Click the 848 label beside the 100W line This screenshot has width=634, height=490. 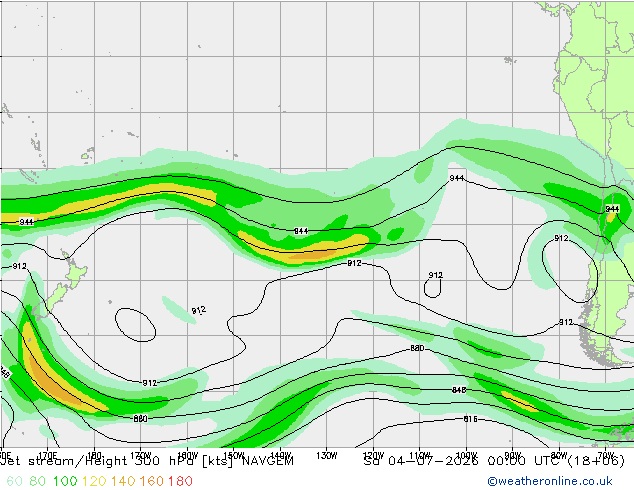pos(459,390)
